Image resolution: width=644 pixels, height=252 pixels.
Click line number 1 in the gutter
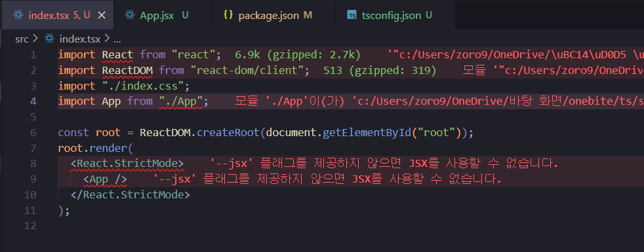[33, 55]
